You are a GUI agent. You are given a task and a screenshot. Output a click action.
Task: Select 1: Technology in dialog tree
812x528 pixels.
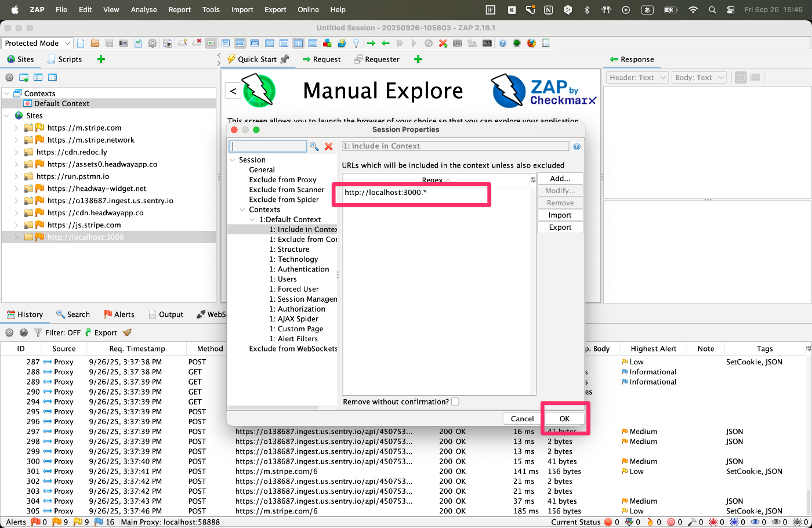[293, 259]
